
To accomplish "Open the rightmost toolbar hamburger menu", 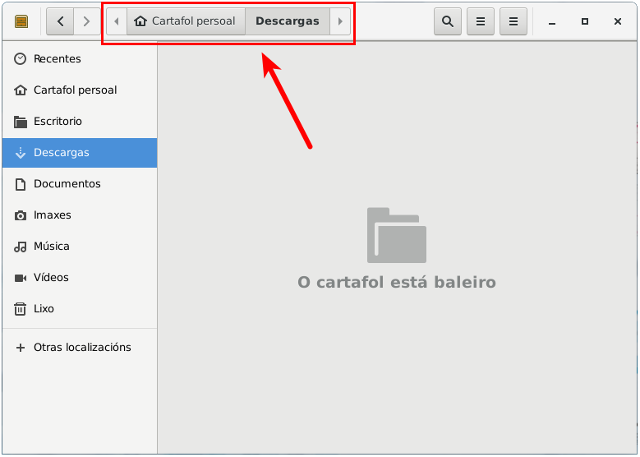I will 513,21.
